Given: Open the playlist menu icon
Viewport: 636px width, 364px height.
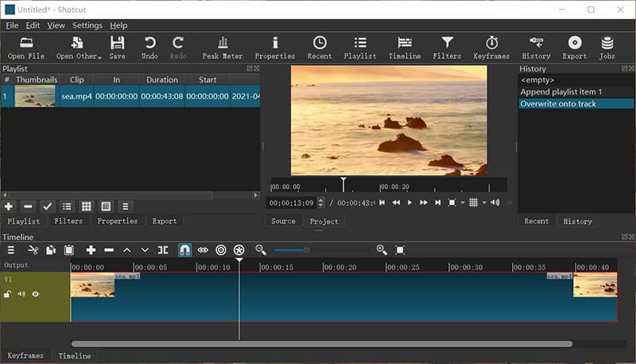Looking at the screenshot, I should pyautogui.click(x=126, y=207).
